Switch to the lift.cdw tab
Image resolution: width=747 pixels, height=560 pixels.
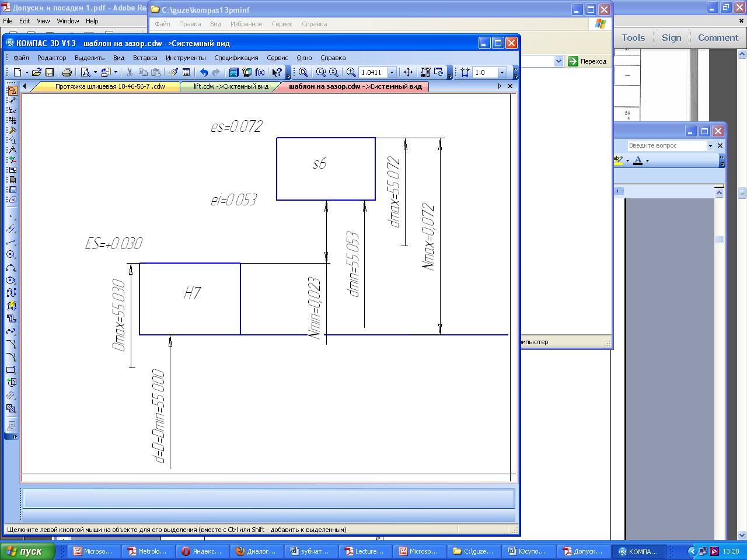231,86
